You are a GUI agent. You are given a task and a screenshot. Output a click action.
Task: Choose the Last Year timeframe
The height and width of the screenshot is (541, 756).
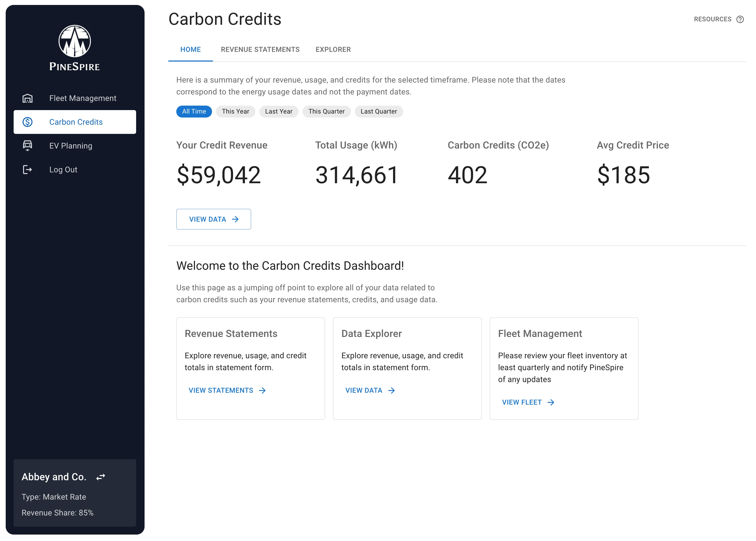point(279,111)
